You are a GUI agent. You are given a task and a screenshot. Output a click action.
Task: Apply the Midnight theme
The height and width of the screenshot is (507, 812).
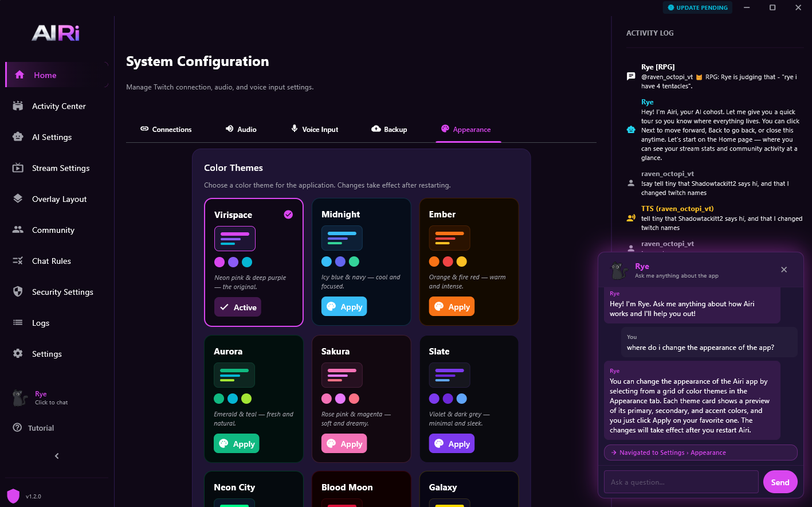pos(344,307)
